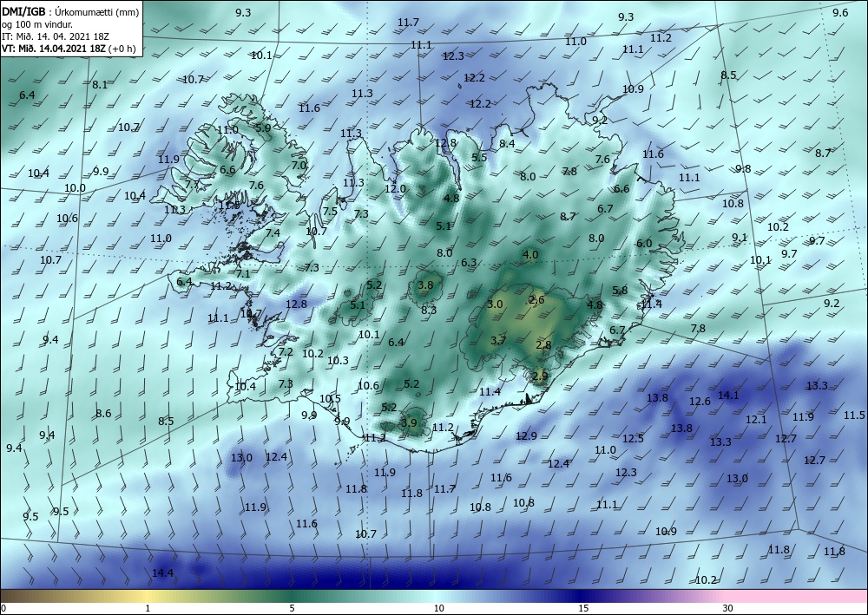Screen dimensions: 868x615
Task: Click the map value 12.6
Action: point(700,402)
